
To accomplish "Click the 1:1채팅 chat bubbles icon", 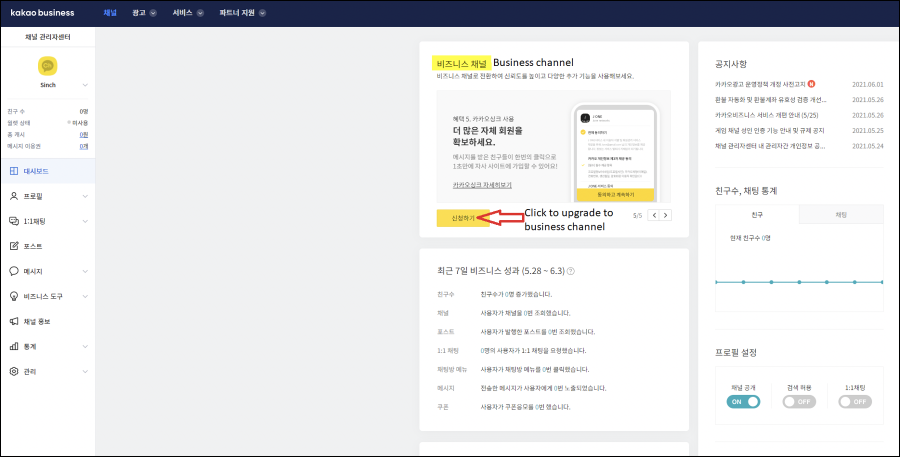I will [14, 221].
